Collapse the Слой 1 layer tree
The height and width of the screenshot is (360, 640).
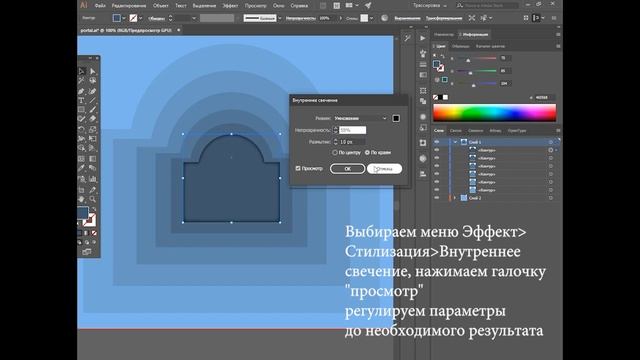(x=455, y=142)
